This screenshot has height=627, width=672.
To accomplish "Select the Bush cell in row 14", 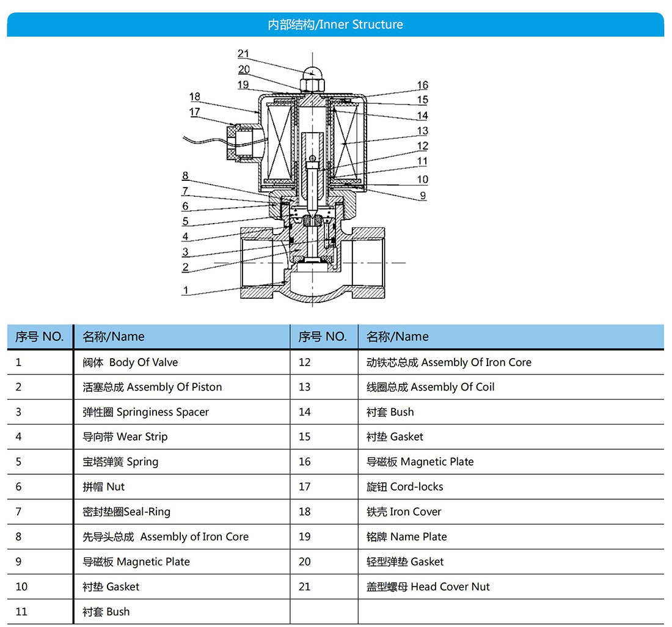I will pyautogui.click(x=511, y=412).
